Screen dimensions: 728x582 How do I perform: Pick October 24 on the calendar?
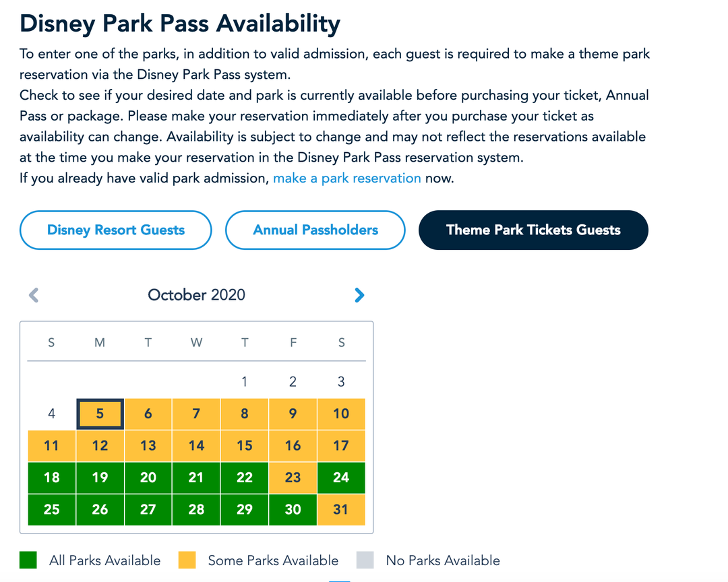[341, 478]
